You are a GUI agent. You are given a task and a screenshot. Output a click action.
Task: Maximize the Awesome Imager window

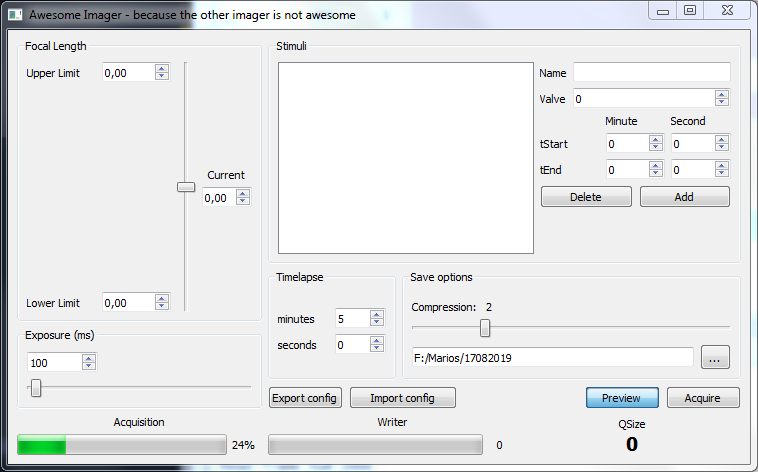[x=690, y=11]
